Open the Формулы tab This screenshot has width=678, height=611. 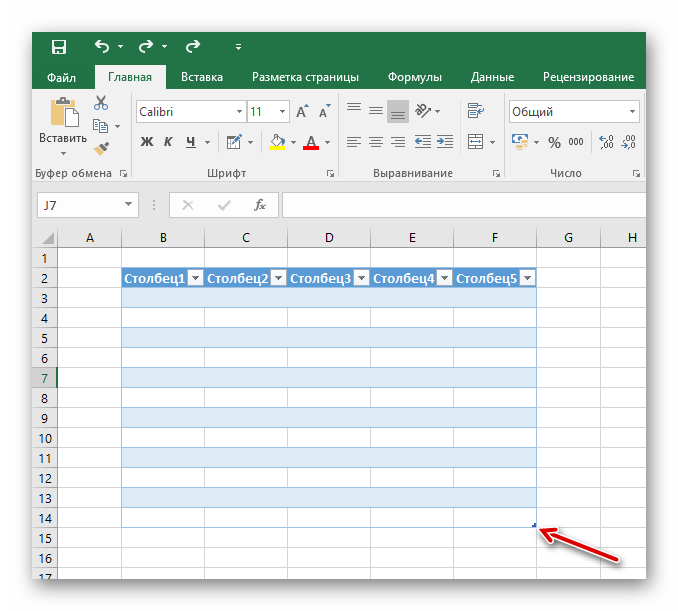pos(415,77)
